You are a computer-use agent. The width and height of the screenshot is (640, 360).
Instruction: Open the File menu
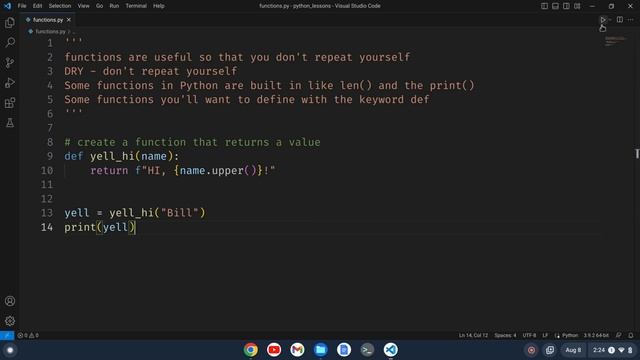[x=22, y=6]
